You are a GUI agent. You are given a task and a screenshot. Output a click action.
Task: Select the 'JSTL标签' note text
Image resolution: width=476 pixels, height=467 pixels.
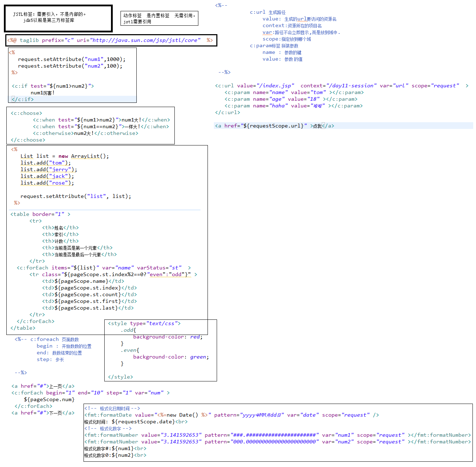pyautogui.click(x=49, y=17)
